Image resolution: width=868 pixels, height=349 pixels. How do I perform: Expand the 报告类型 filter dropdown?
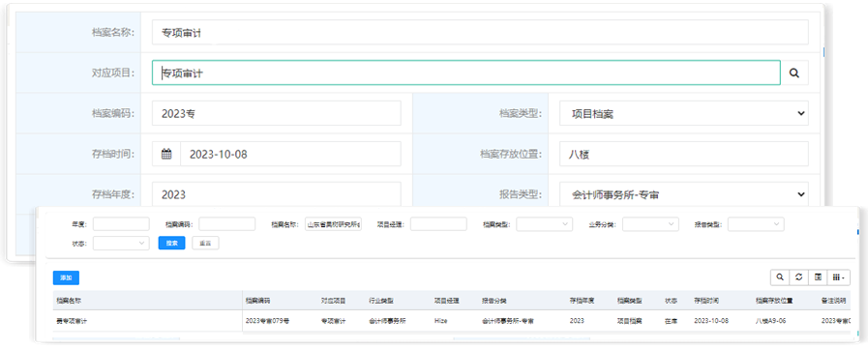(756, 224)
